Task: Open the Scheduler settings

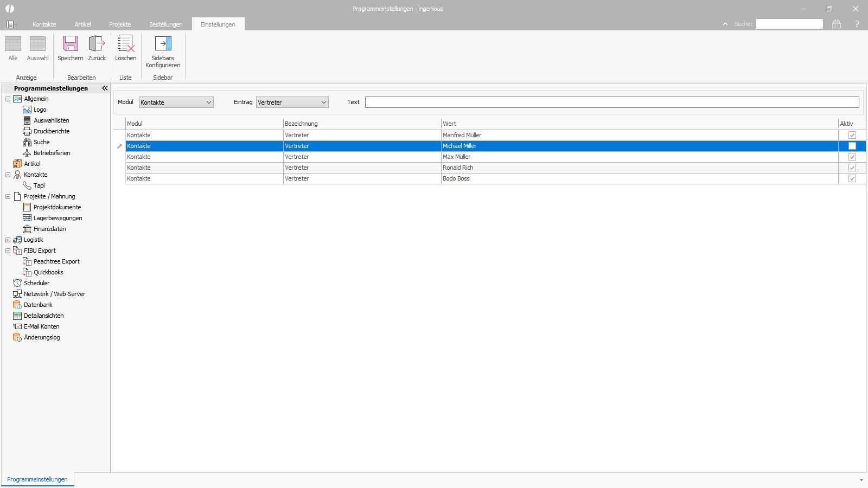Action: pos(36,283)
